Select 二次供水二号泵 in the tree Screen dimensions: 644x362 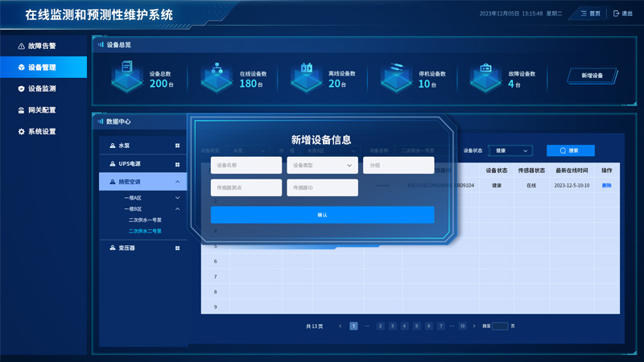click(145, 231)
